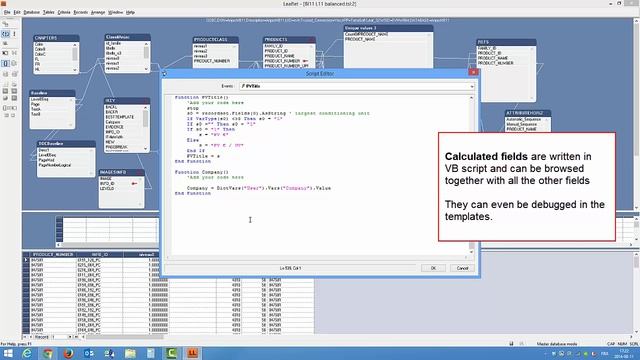Click the CHAPTERS field list down arrow
The width and height of the screenshot is (640, 360).
[x=75, y=70]
